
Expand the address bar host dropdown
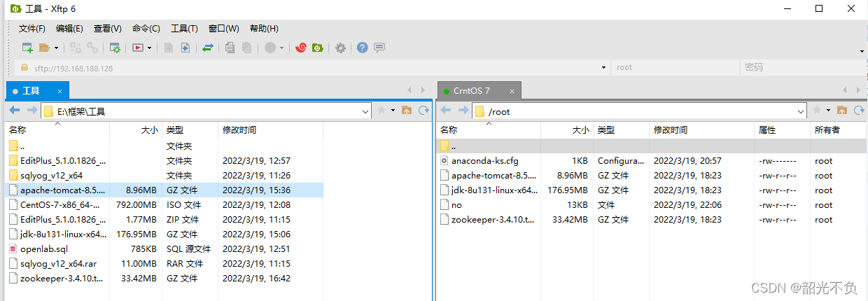tap(604, 68)
